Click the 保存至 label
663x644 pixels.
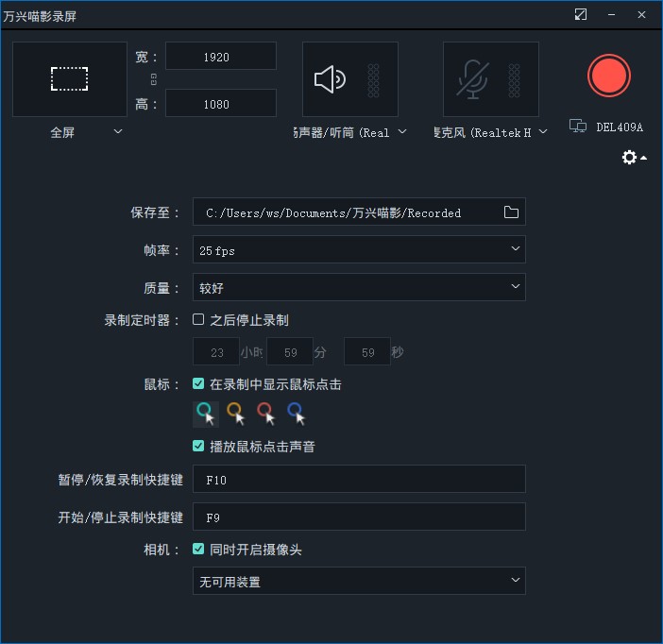(x=154, y=212)
